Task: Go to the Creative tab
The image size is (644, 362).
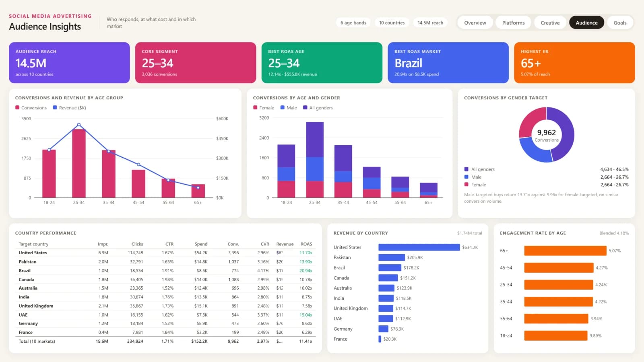Action: coord(550,23)
